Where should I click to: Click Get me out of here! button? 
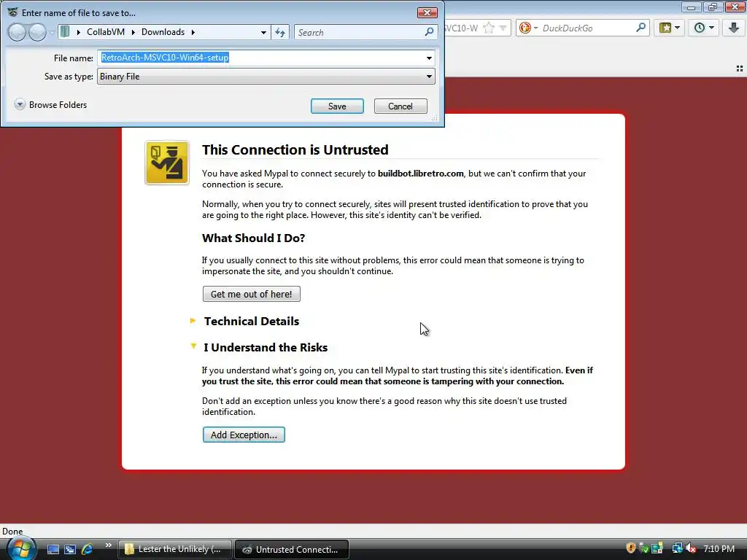(251, 294)
